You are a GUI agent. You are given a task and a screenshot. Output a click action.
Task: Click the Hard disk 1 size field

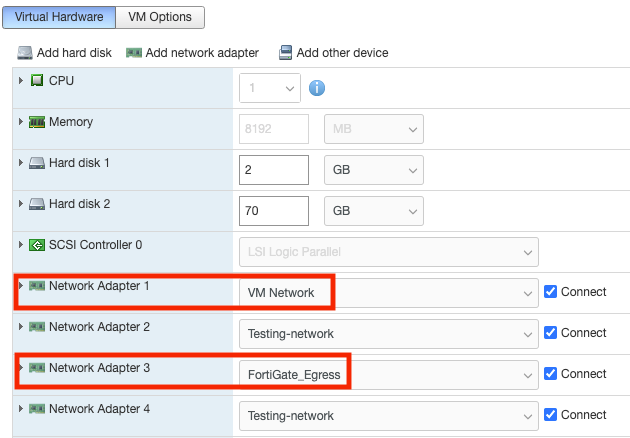click(x=274, y=170)
